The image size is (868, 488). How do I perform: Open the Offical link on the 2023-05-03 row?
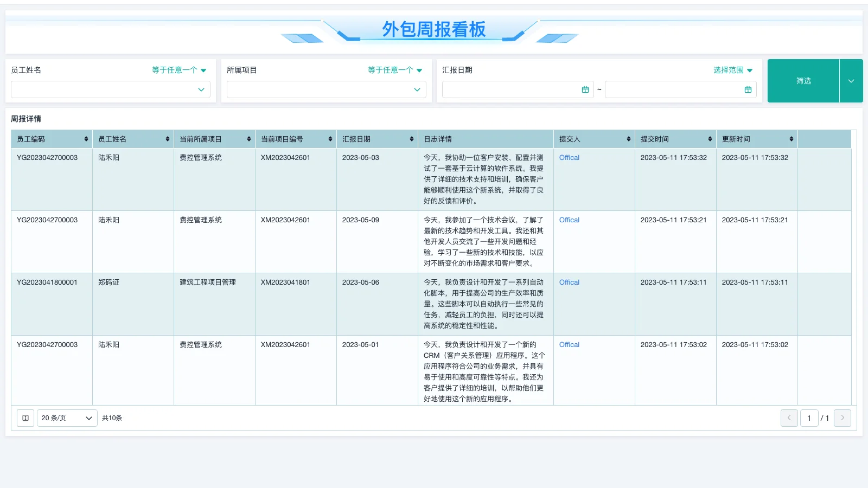(x=569, y=158)
